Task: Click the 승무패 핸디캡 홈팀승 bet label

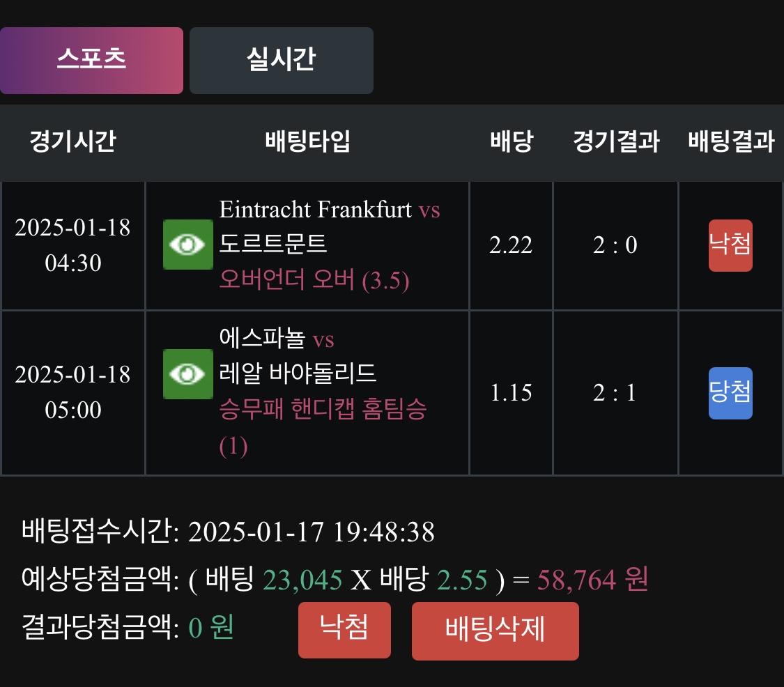Action: point(323,410)
